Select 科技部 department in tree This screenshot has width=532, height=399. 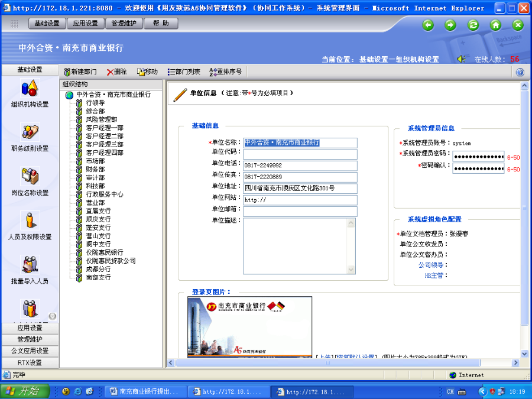[x=95, y=186]
